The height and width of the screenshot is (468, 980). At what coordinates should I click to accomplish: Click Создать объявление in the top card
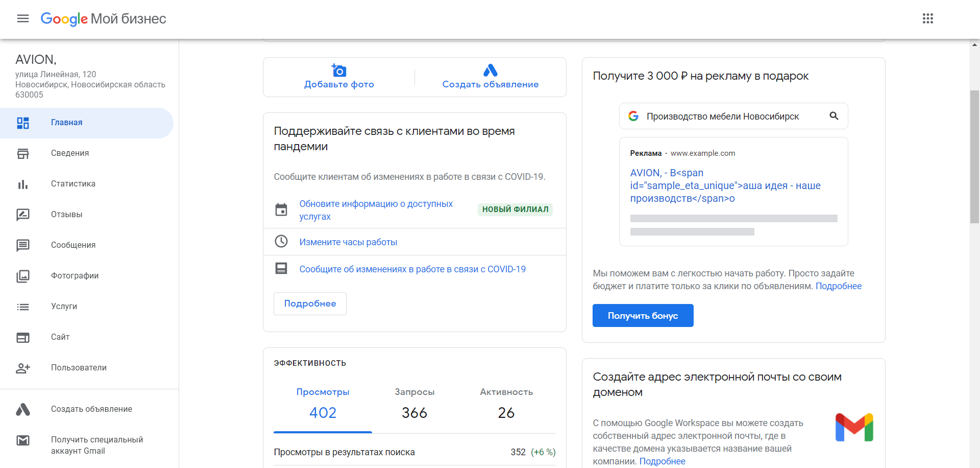[491, 84]
